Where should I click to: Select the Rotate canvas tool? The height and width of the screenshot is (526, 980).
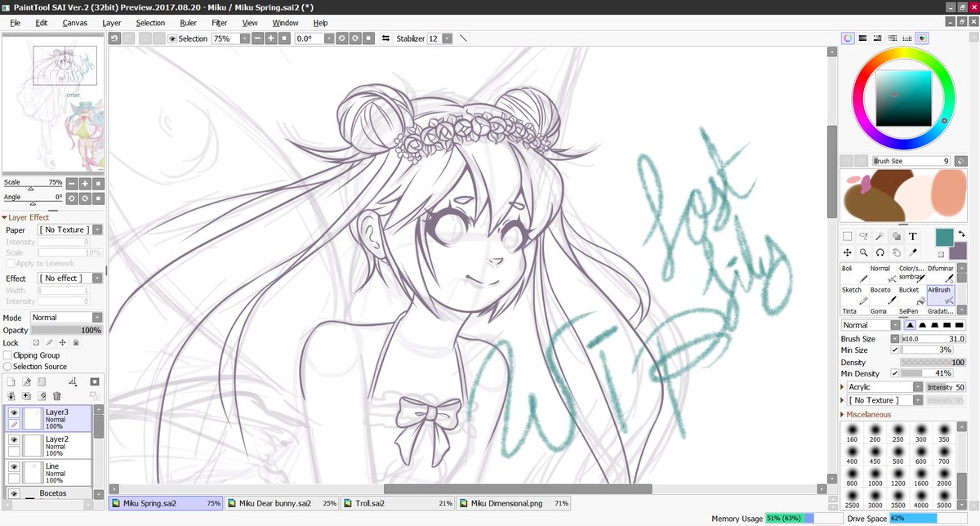880,252
